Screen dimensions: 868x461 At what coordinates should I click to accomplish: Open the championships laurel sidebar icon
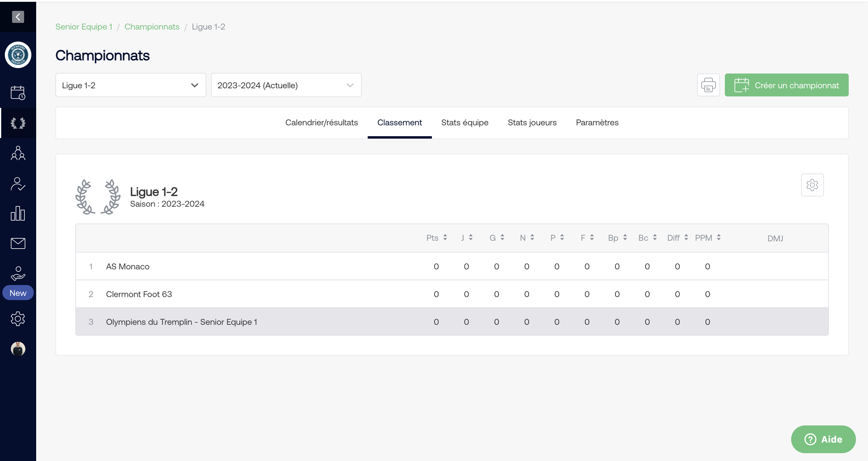[x=18, y=123]
